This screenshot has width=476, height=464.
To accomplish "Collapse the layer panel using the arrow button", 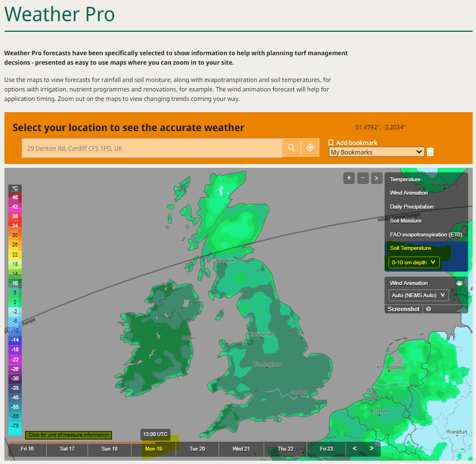I will point(377,178).
